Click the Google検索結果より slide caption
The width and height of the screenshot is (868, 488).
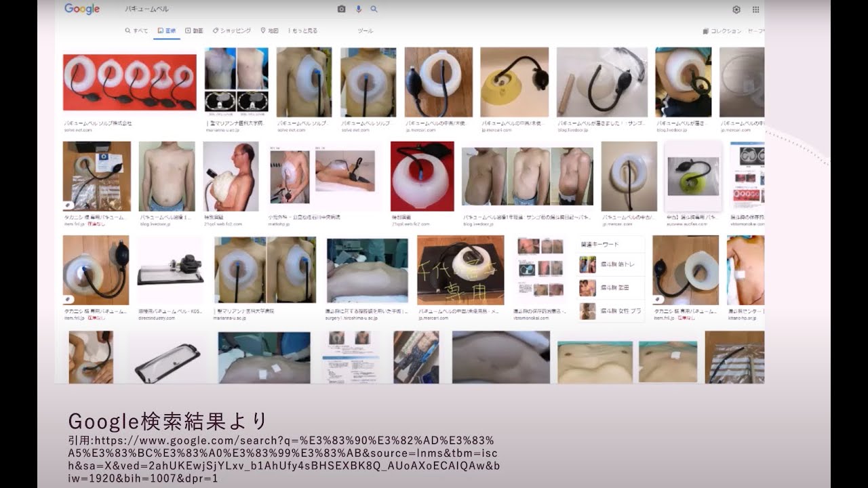tap(167, 420)
